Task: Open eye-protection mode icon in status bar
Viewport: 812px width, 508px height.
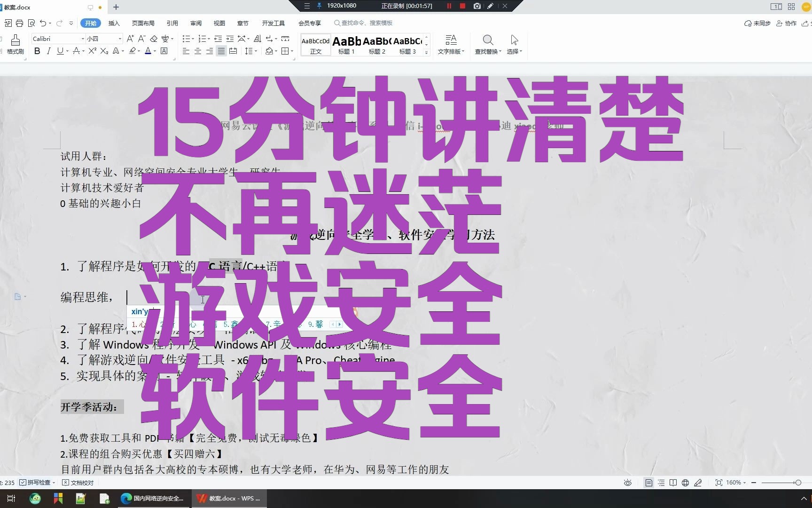Action: point(627,483)
